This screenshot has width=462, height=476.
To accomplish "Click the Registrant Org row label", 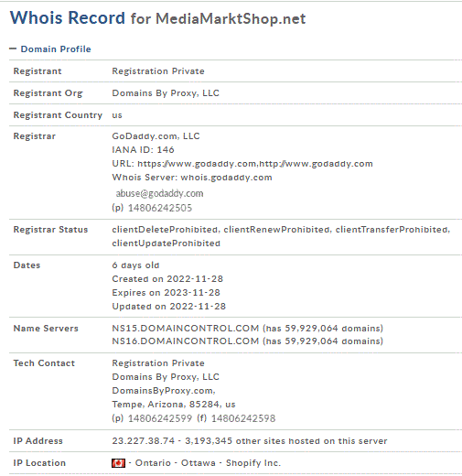I will [48, 93].
